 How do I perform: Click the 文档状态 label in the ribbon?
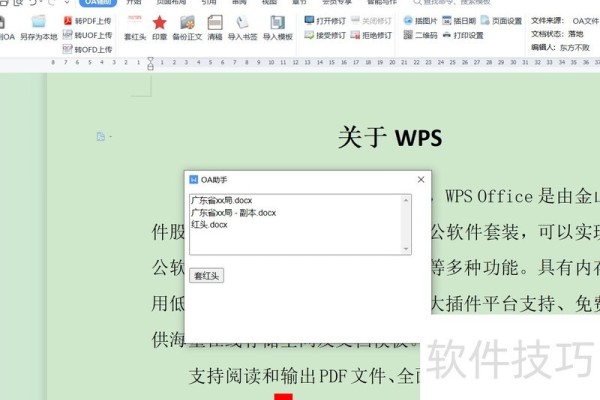[547, 34]
